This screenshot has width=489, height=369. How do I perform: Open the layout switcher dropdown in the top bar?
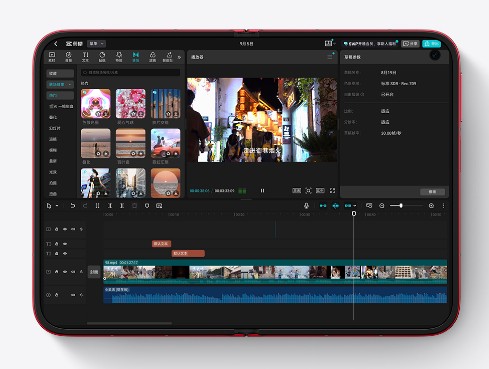[x=329, y=43]
